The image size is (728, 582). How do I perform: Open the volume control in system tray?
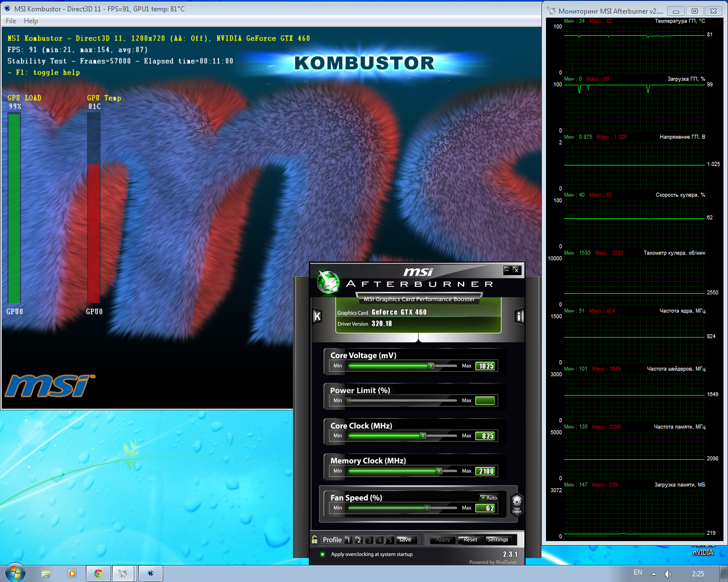pos(668,573)
